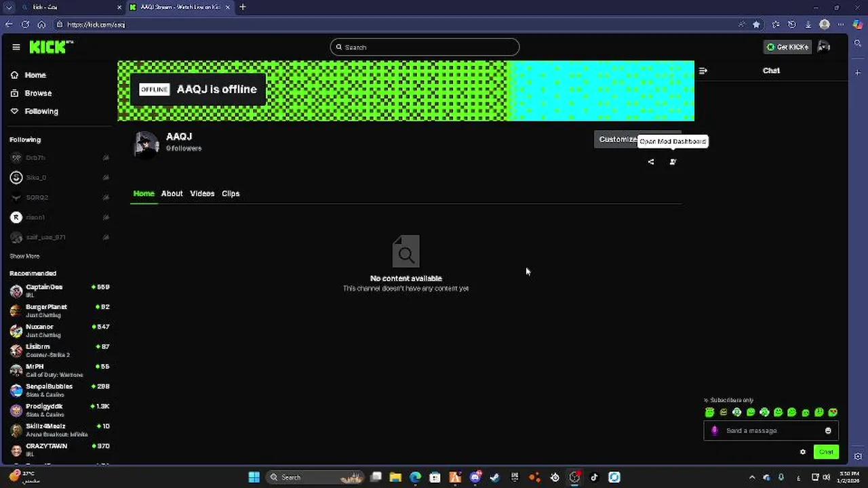
Task: Open Nuxanor recommended channel
Action: [x=60, y=331]
